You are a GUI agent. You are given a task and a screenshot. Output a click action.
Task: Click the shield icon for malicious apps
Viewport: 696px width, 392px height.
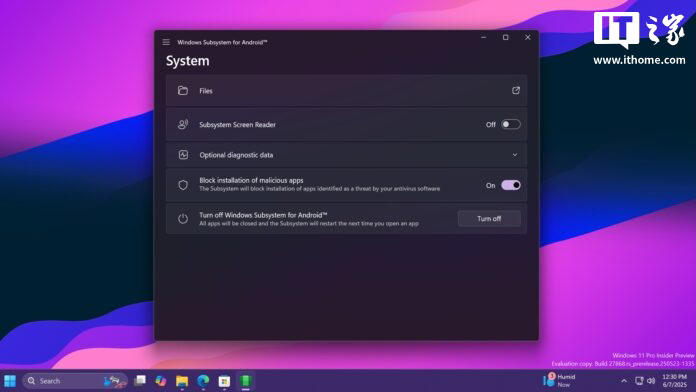tap(183, 185)
